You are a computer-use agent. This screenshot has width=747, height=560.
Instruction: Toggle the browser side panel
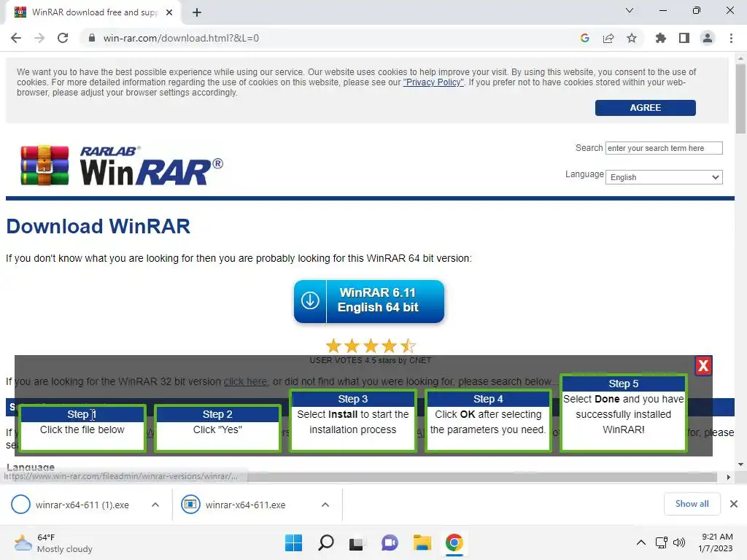click(x=684, y=38)
